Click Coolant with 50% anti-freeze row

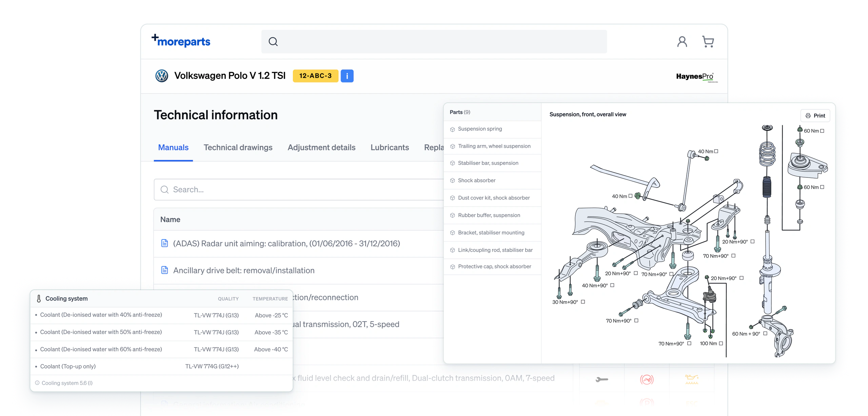coord(161,332)
